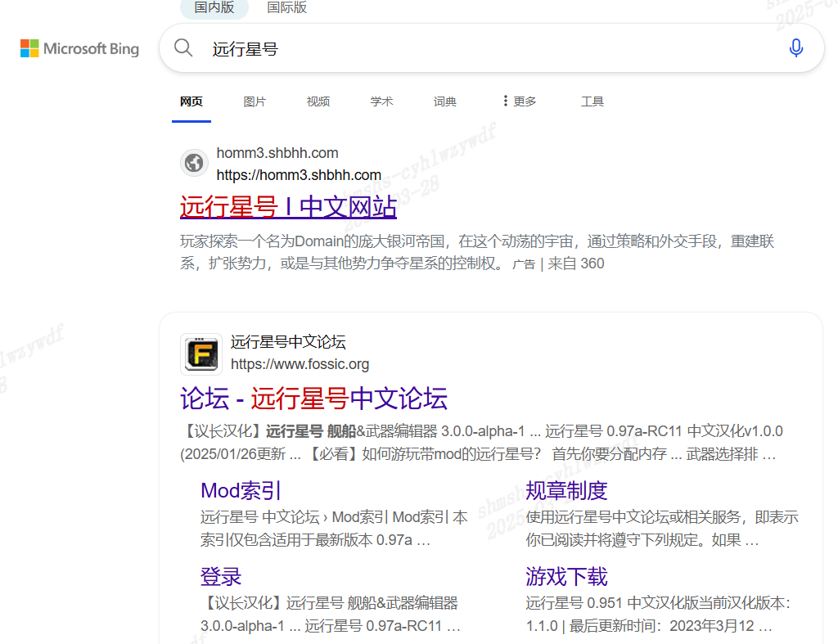The height and width of the screenshot is (644, 838).
Task: Open the 规章制度 sublink
Action: (566, 490)
